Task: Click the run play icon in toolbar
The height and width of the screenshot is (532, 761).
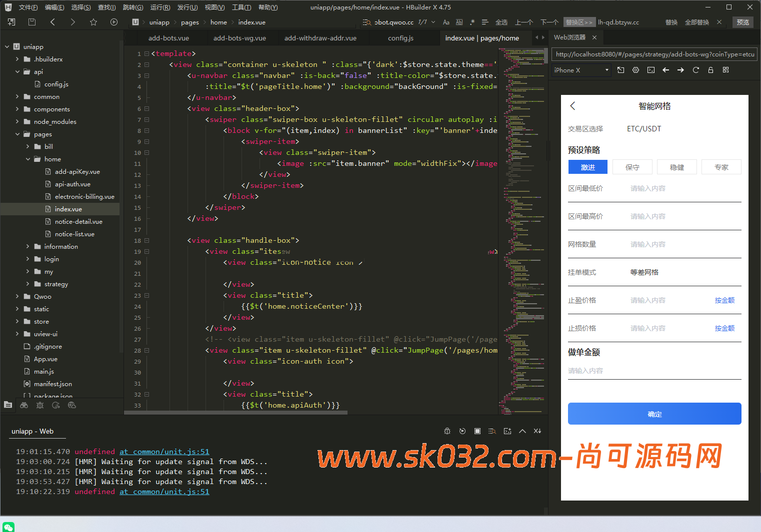Action: 114,22
